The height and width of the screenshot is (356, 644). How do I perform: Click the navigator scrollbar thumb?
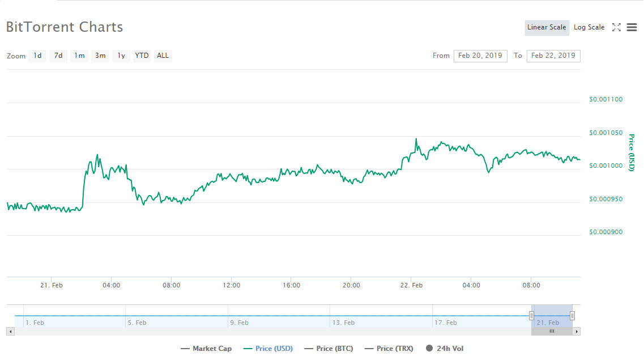coord(552,331)
